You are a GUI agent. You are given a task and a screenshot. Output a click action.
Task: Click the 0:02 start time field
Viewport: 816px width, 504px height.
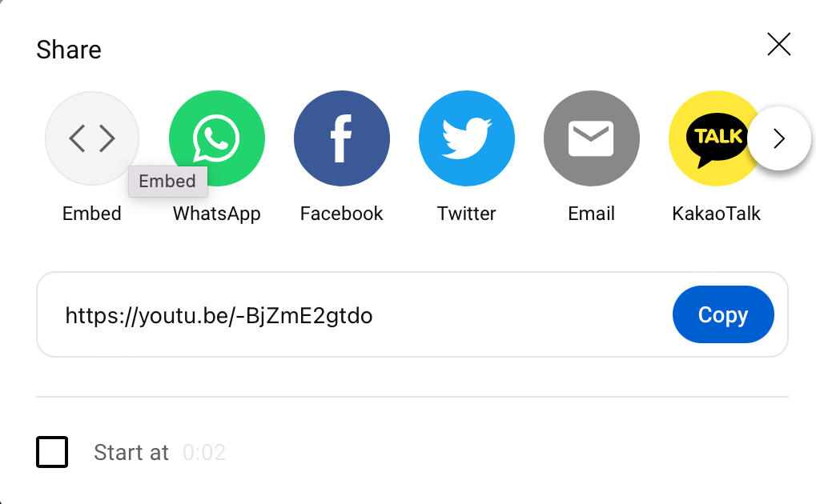(x=204, y=453)
